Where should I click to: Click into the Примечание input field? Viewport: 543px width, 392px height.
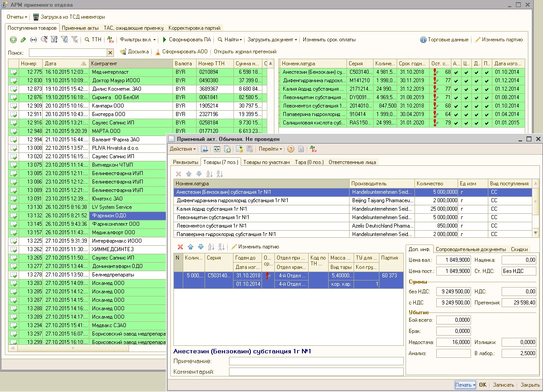(316, 361)
